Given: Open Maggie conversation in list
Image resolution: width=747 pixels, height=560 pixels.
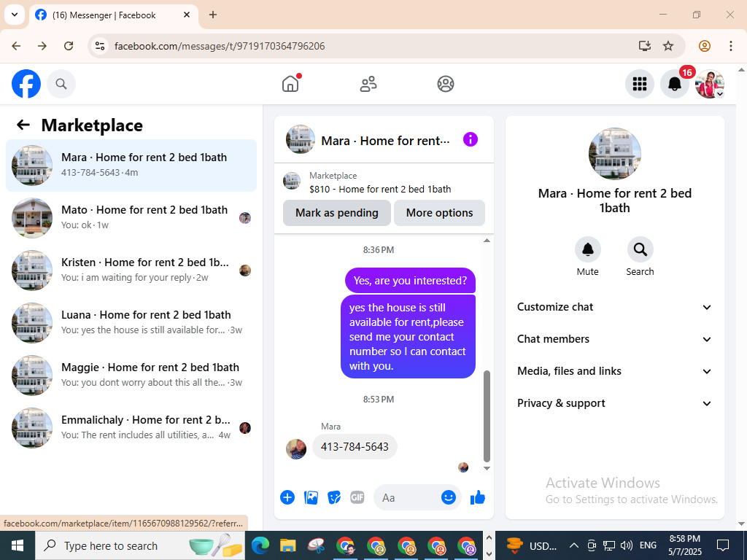Looking at the screenshot, I should 131,376.
